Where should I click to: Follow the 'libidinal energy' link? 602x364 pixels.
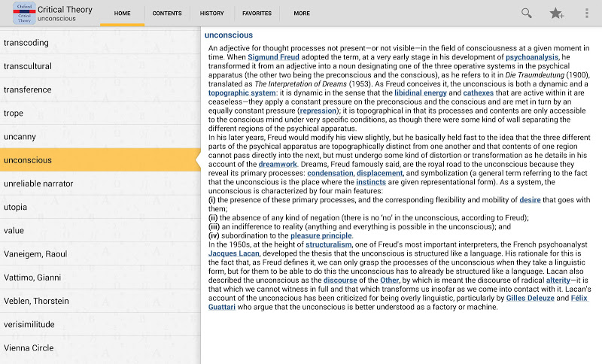421,93
